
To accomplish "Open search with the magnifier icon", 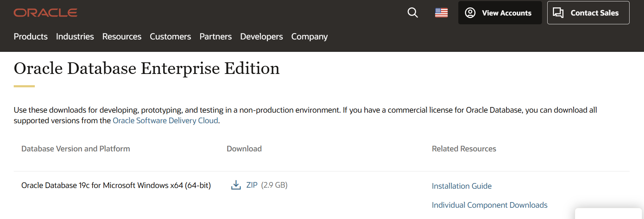I will [x=413, y=13].
